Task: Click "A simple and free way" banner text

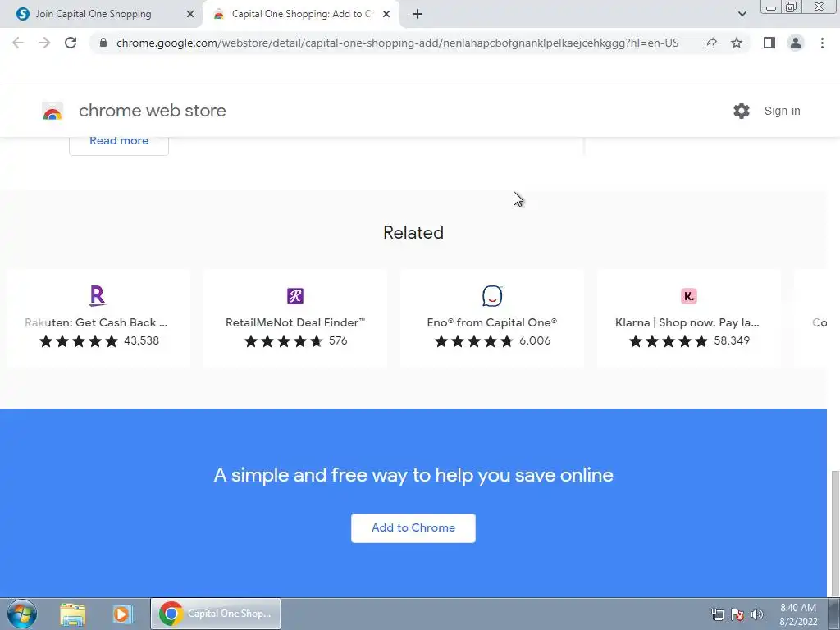Action: click(413, 475)
